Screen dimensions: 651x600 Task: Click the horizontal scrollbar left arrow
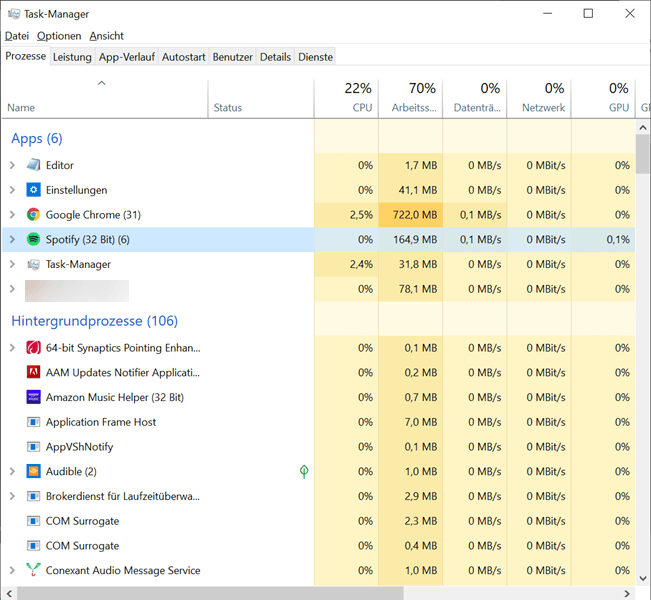pos(10,593)
